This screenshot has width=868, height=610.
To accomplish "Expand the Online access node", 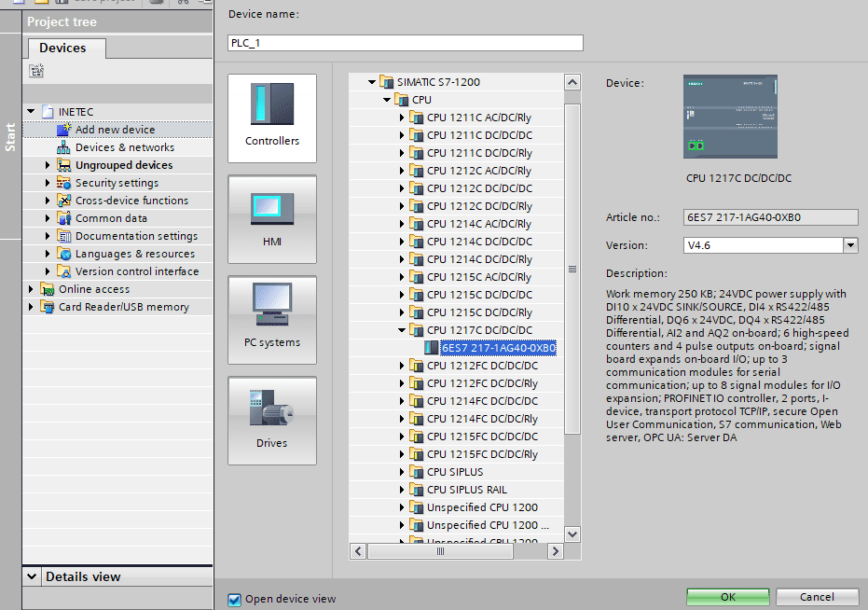I will pyautogui.click(x=31, y=289).
